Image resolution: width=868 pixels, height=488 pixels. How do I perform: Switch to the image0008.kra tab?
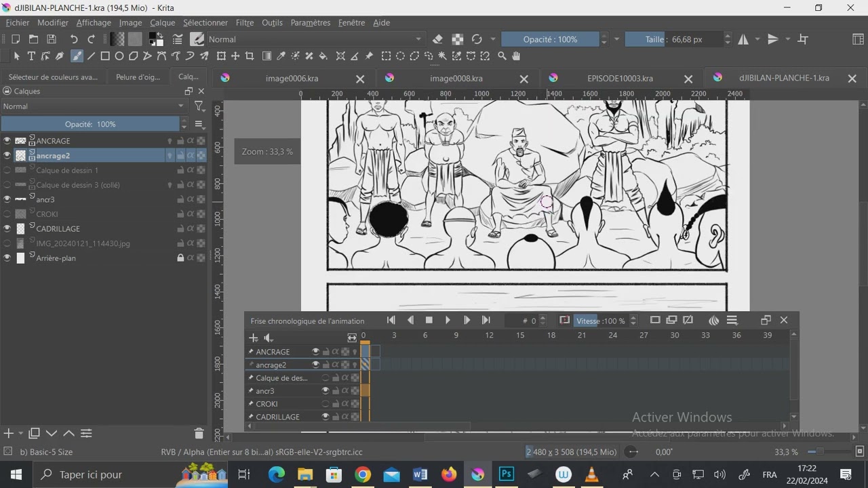(x=456, y=79)
